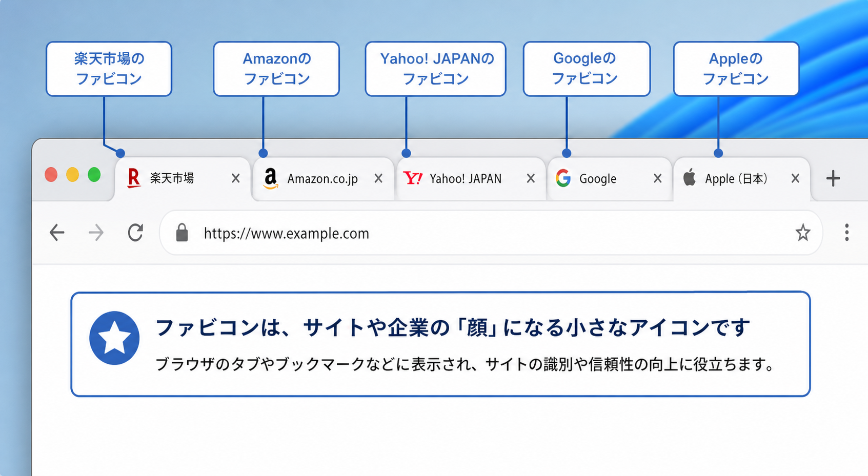
Task: Reload the page with the refresh icon
Action: click(135, 233)
